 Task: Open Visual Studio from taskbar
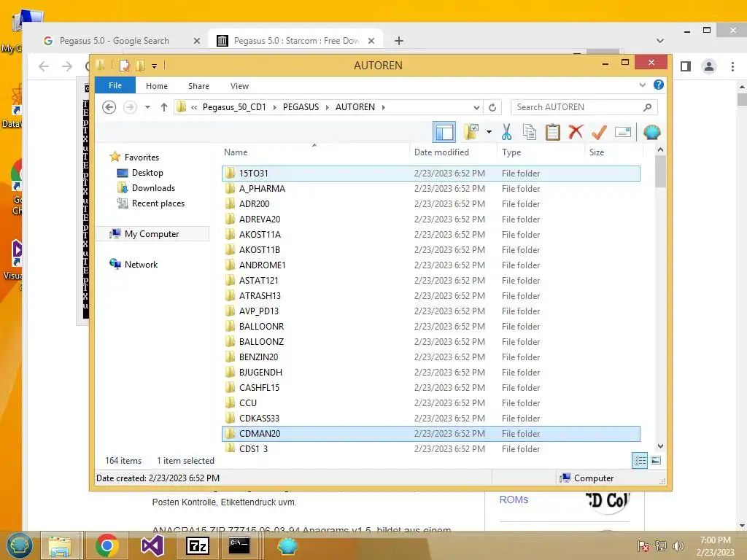click(x=152, y=545)
